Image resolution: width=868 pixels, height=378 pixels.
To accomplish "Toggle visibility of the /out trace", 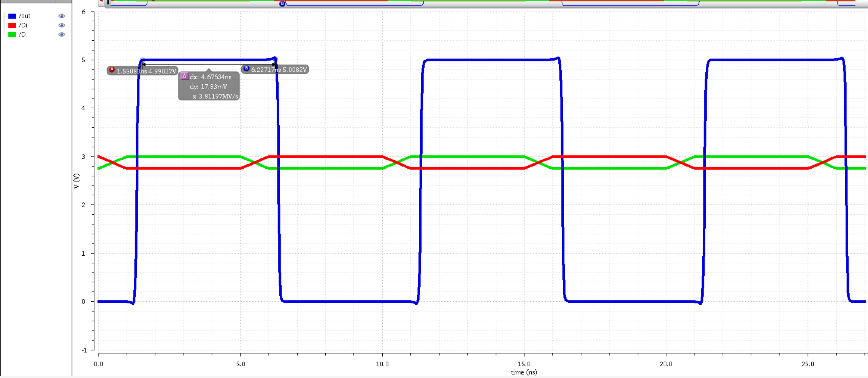I will coord(62,16).
